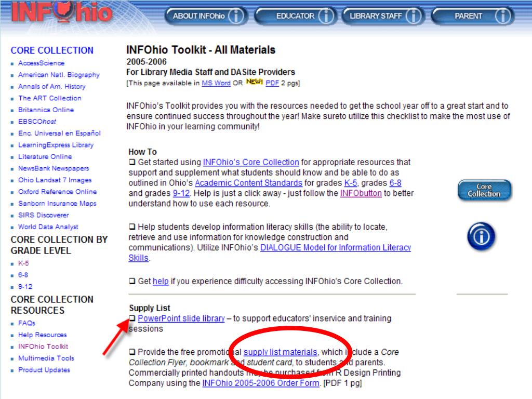Screen dimensions: 532x399
Task: Follow the 9-12 link in the paragraph
Action: pyautogui.click(x=181, y=193)
